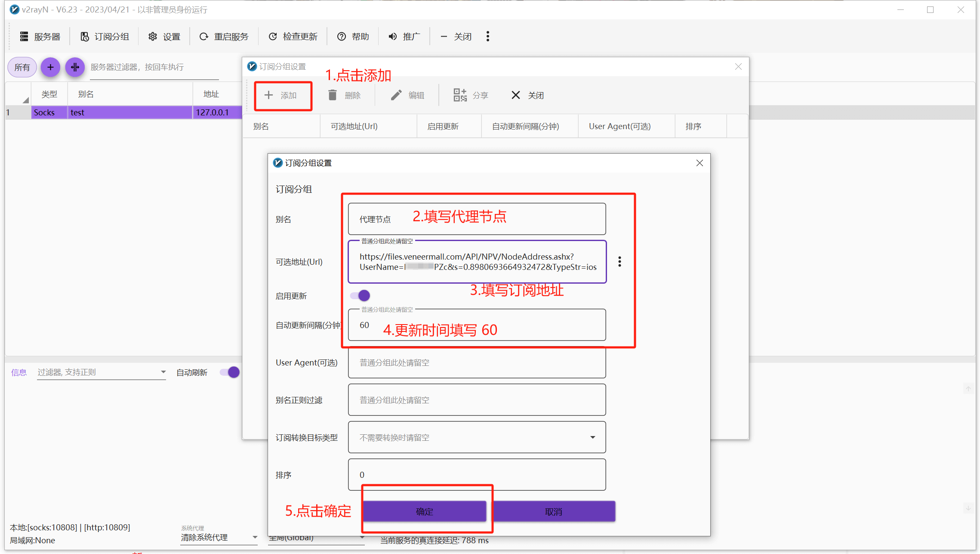Expand the routing dropdown showing 全局(Global)
The height and width of the screenshot is (554, 980).
tap(316, 538)
